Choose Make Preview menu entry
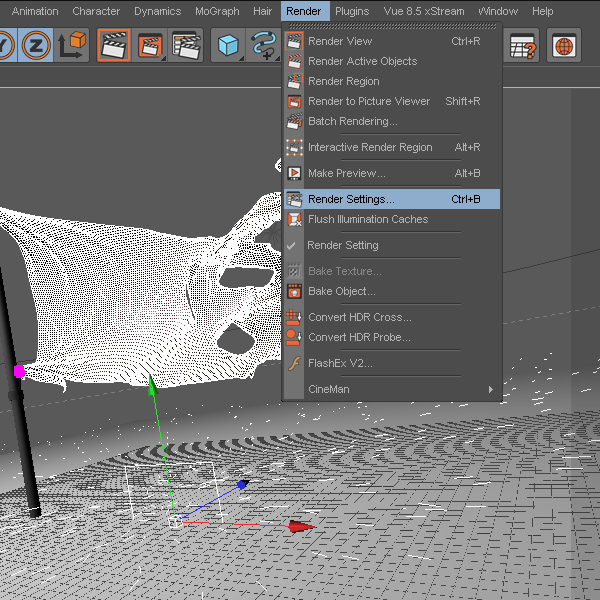Image resolution: width=600 pixels, height=600 pixels. coord(392,173)
